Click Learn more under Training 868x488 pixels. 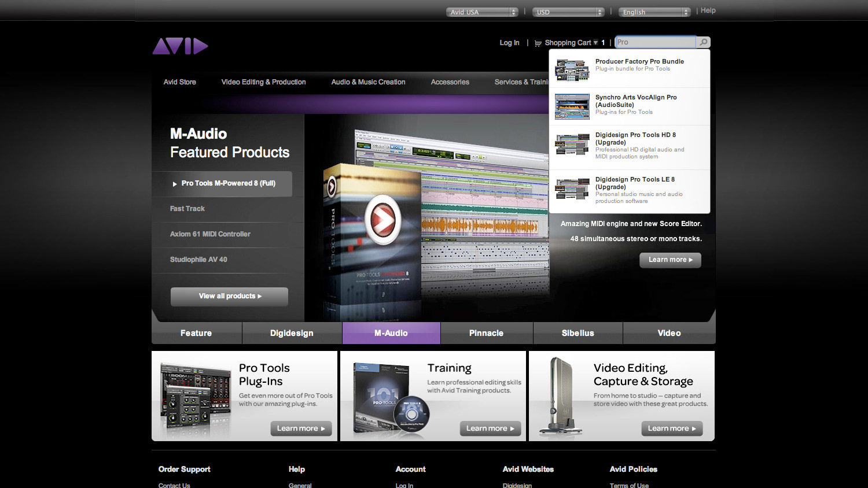[x=491, y=428]
